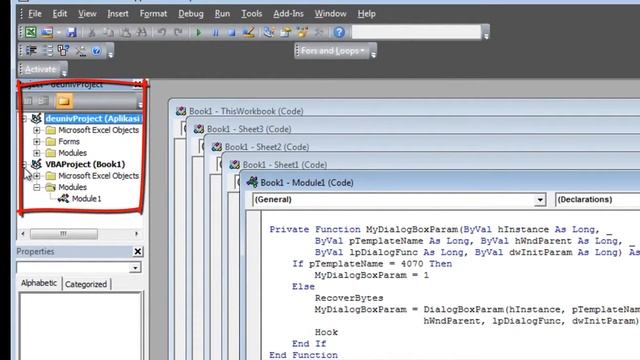Image resolution: width=640 pixels, height=360 pixels.
Task: Open the Run menu
Action: click(x=222, y=13)
